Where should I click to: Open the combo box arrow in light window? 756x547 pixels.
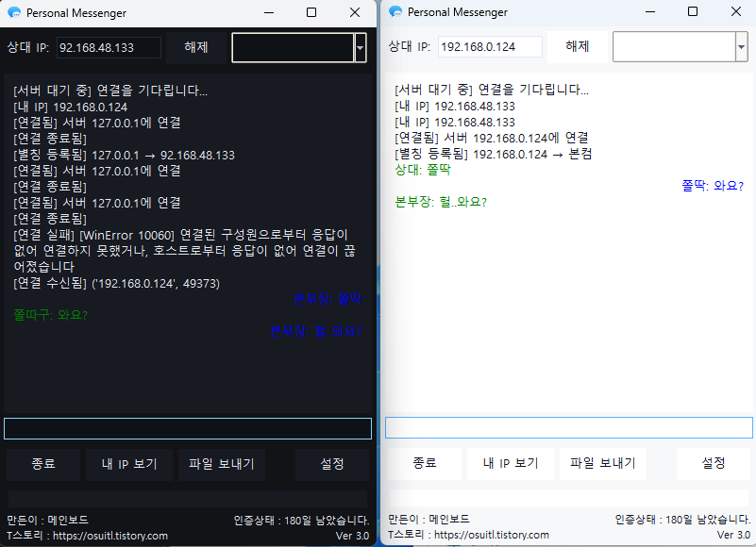pos(742,47)
